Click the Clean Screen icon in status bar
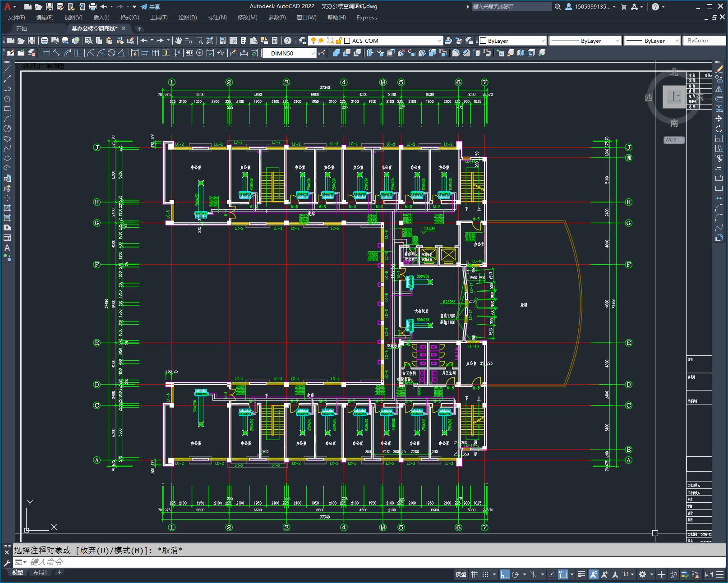 coord(709,574)
